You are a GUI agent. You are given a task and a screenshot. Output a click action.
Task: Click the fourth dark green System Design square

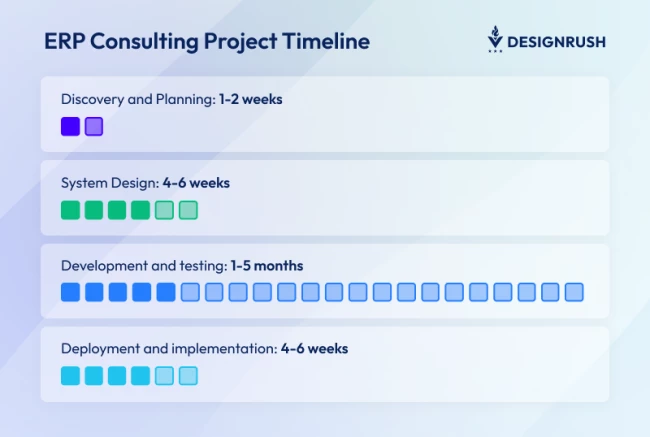pyautogui.click(x=141, y=210)
